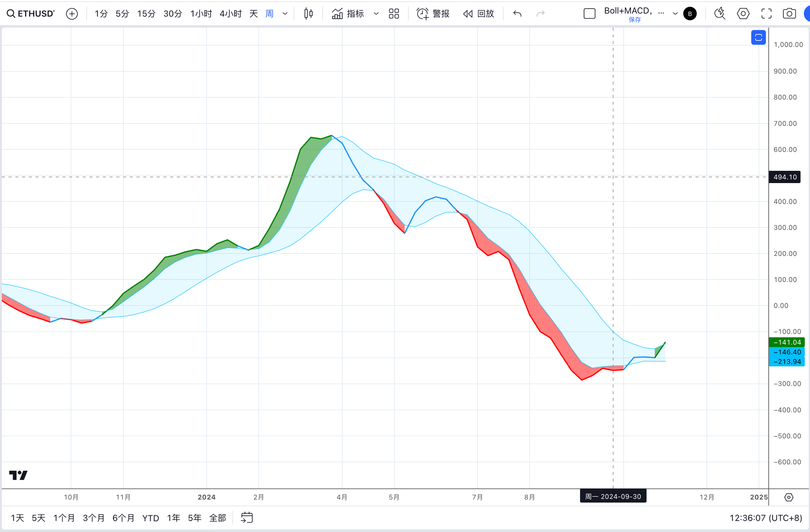Take a chart snapshot with camera icon
Screen dimensions: 810x532
[789, 14]
